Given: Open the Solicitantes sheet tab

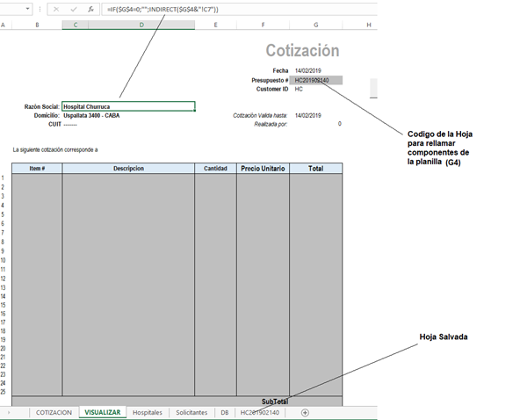Looking at the screenshot, I should (x=191, y=413).
